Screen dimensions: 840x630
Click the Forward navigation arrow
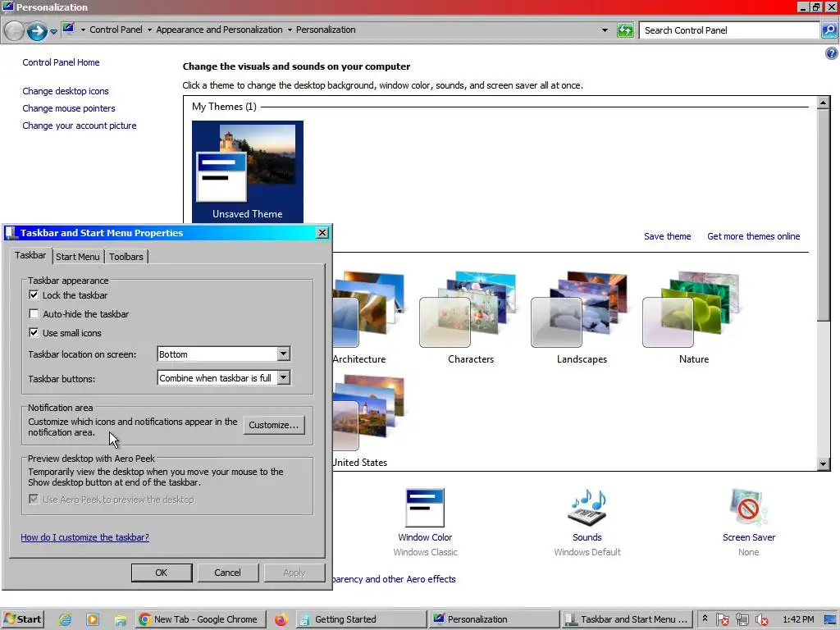pos(37,31)
